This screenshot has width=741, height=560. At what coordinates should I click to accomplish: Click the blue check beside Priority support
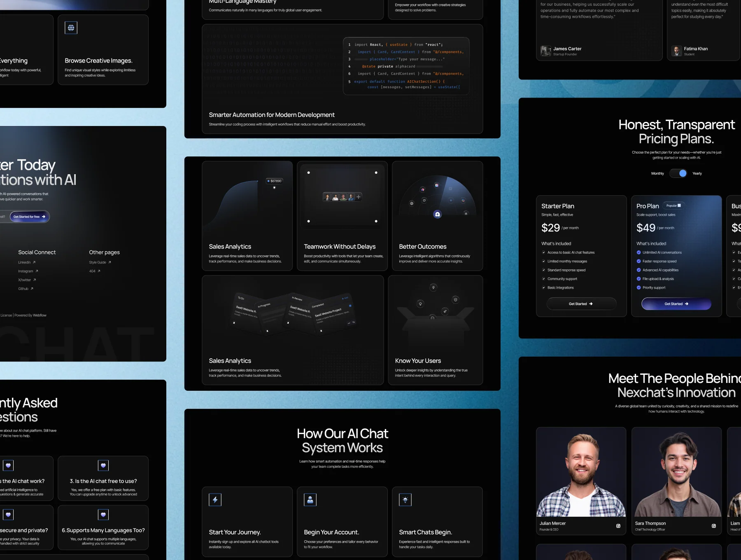click(x=638, y=288)
